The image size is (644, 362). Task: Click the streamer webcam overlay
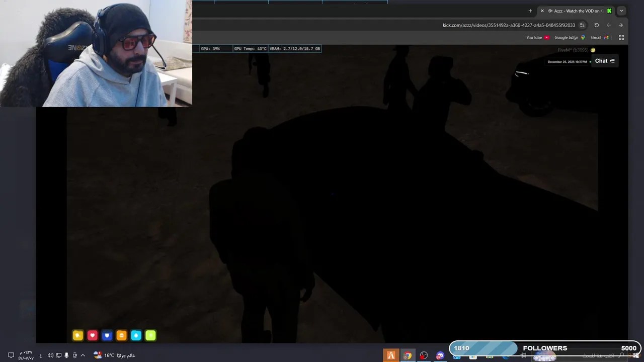(x=96, y=53)
